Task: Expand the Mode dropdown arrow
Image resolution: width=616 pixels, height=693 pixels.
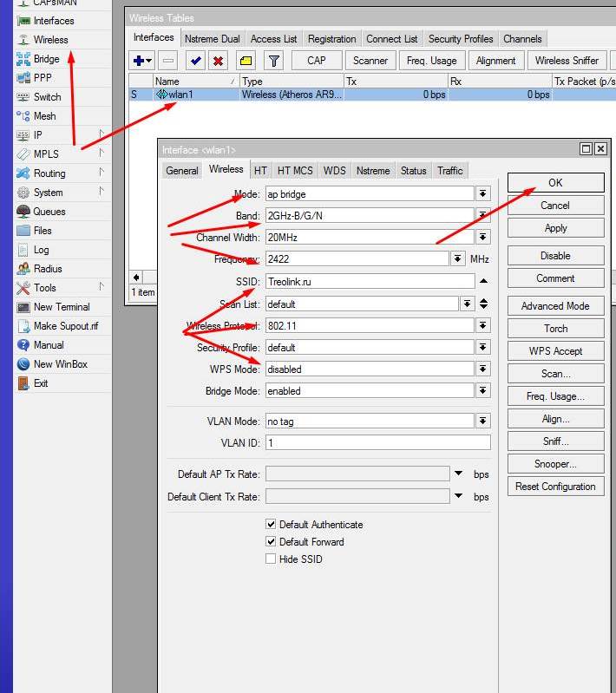Action: pos(483,194)
